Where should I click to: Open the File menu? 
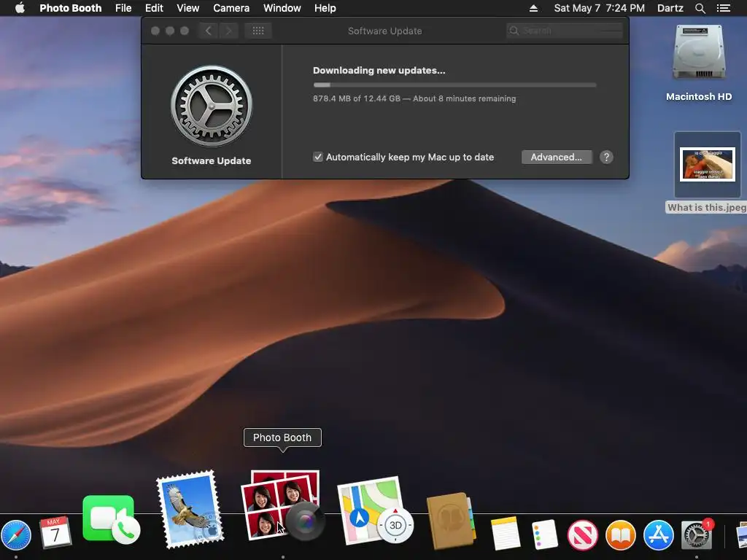coord(123,8)
